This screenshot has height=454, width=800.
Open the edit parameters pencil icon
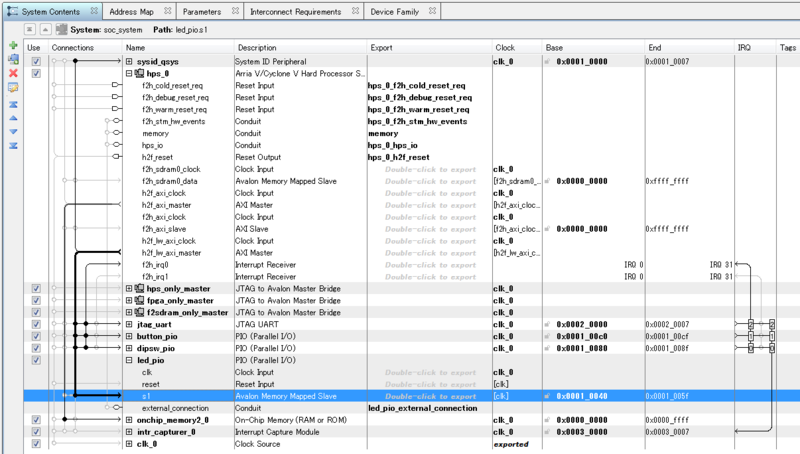(x=13, y=88)
